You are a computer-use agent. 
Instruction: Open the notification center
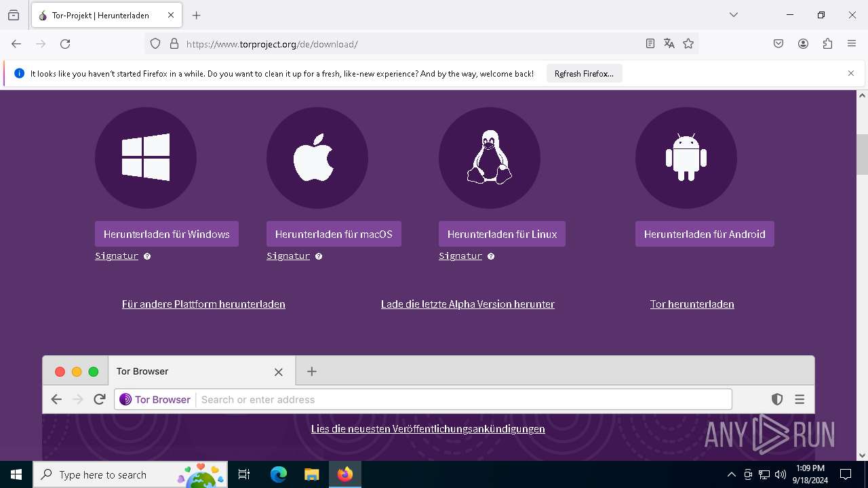(846, 474)
